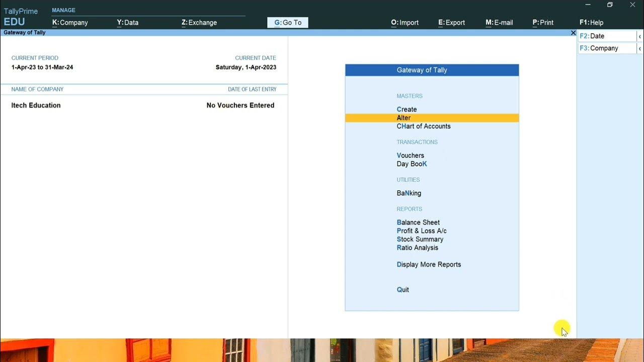Viewport: 644px width, 362px height.
Task: Open the Balance Sheet report
Action: pyautogui.click(x=418, y=222)
